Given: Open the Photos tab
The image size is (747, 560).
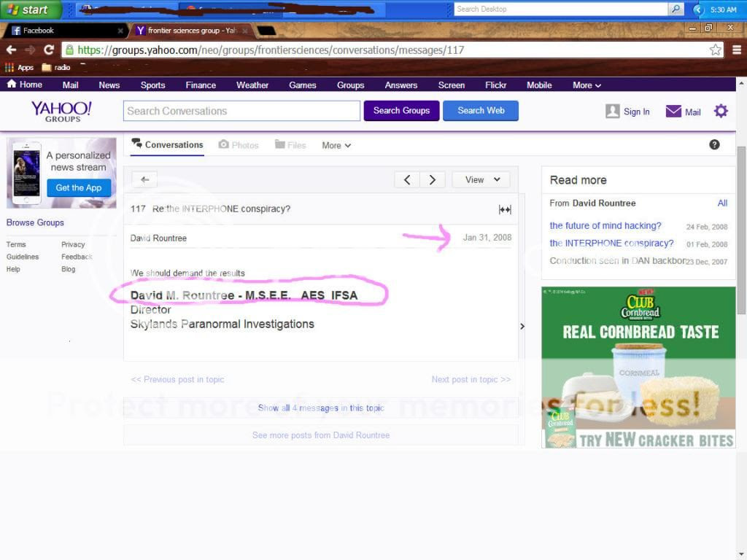Looking at the screenshot, I should coord(239,145).
